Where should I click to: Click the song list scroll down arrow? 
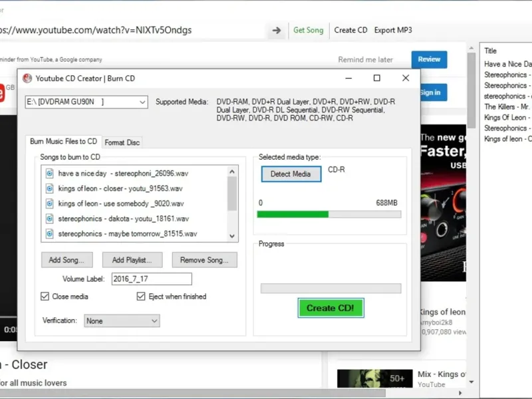[x=232, y=236]
